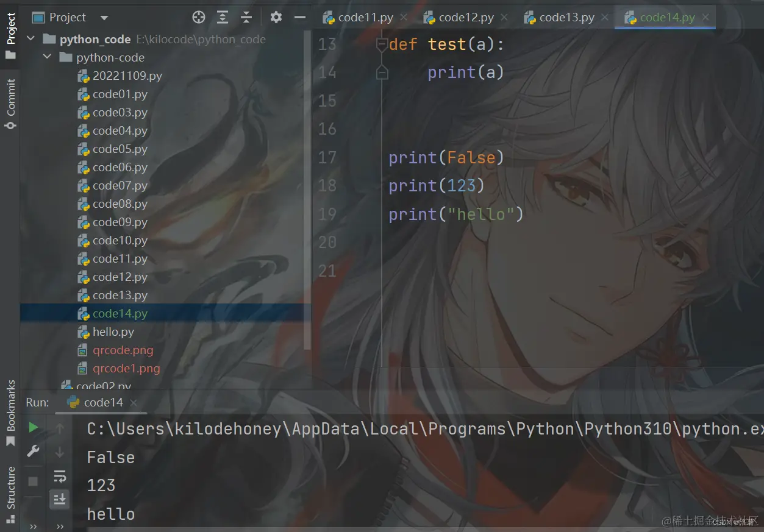Image resolution: width=764 pixels, height=532 pixels.
Task: Select qrcode.png in the Project tree
Action: tap(123, 350)
